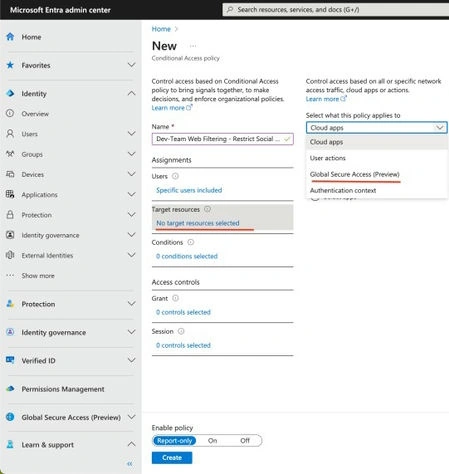Open the Cloud apps dropdown box

click(377, 128)
